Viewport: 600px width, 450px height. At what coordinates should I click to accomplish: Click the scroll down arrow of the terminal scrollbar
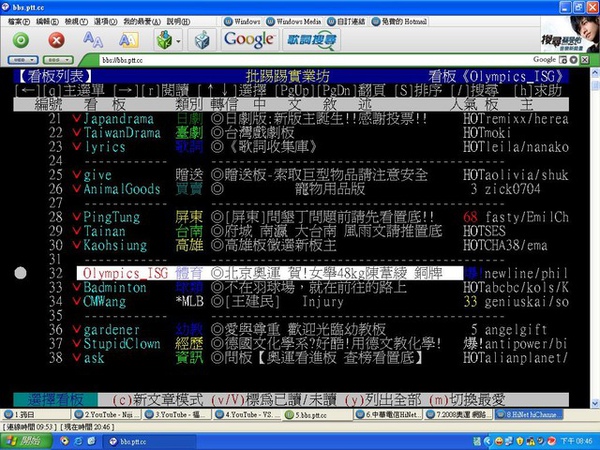[x=595, y=403]
